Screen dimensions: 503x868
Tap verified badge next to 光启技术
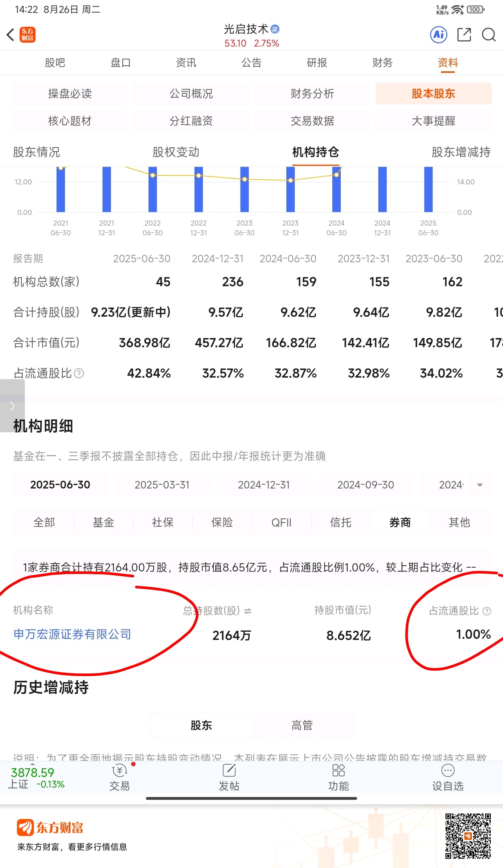[x=275, y=29]
